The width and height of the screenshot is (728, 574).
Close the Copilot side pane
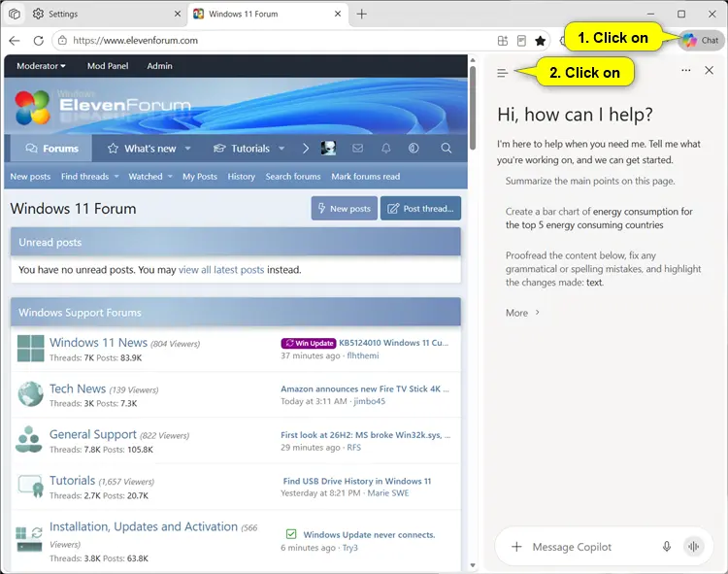pyautogui.click(x=709, y=71)
